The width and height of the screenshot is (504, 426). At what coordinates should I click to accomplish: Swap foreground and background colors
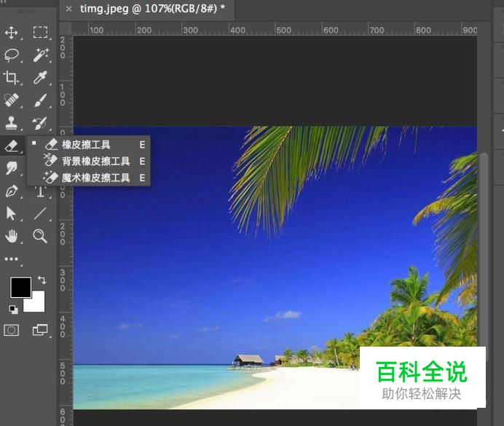pos(42,280)
